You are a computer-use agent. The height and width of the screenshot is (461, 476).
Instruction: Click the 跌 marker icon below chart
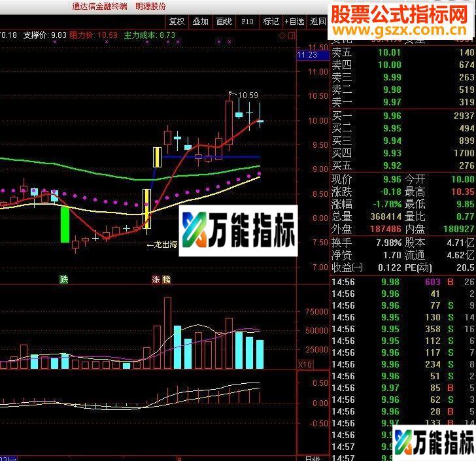tap(64, 279)
